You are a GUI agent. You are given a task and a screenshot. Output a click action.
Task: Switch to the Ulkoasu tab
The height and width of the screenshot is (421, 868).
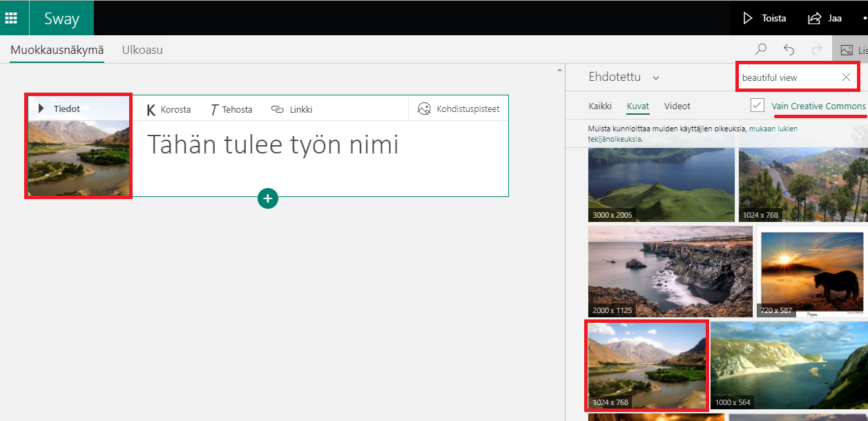point(142,50)
